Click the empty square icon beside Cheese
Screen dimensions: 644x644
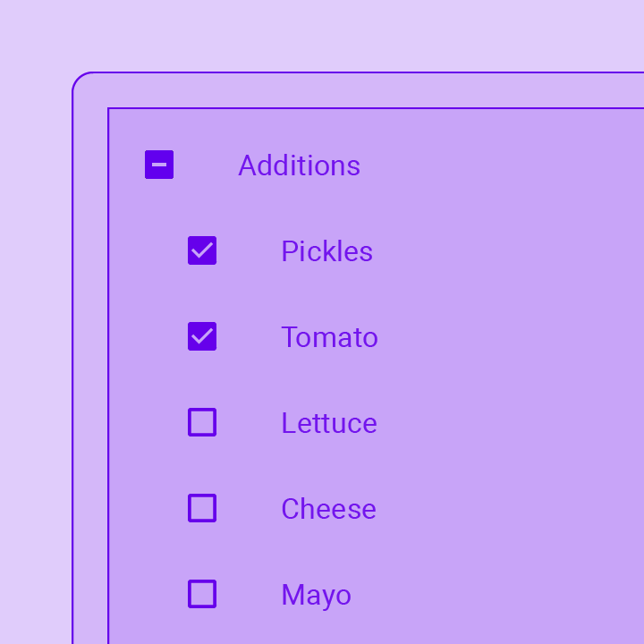pos(202,508)
